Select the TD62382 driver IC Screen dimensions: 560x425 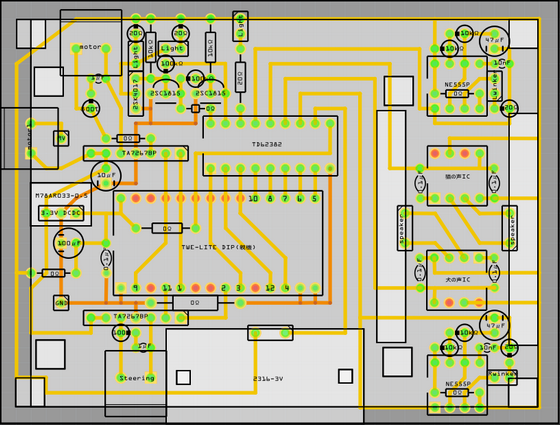(x=270, y=146)
